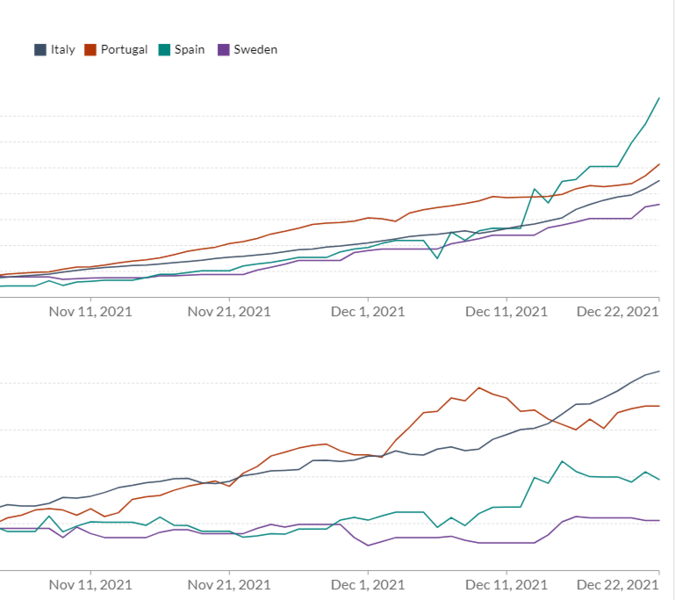Select the Nov 21, 2021 label on lower chart

[x=229, y=583]
